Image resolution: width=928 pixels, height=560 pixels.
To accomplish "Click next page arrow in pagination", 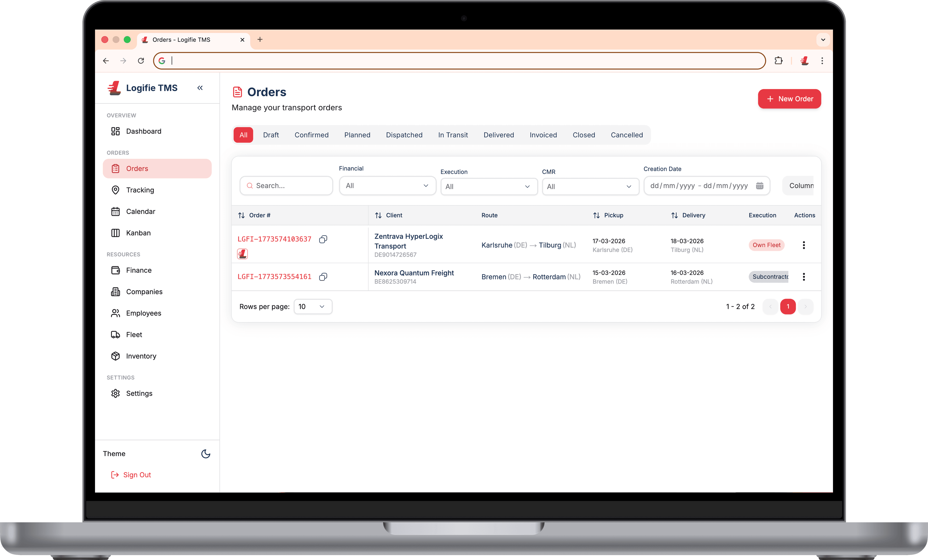I will (x=806, y=307).
